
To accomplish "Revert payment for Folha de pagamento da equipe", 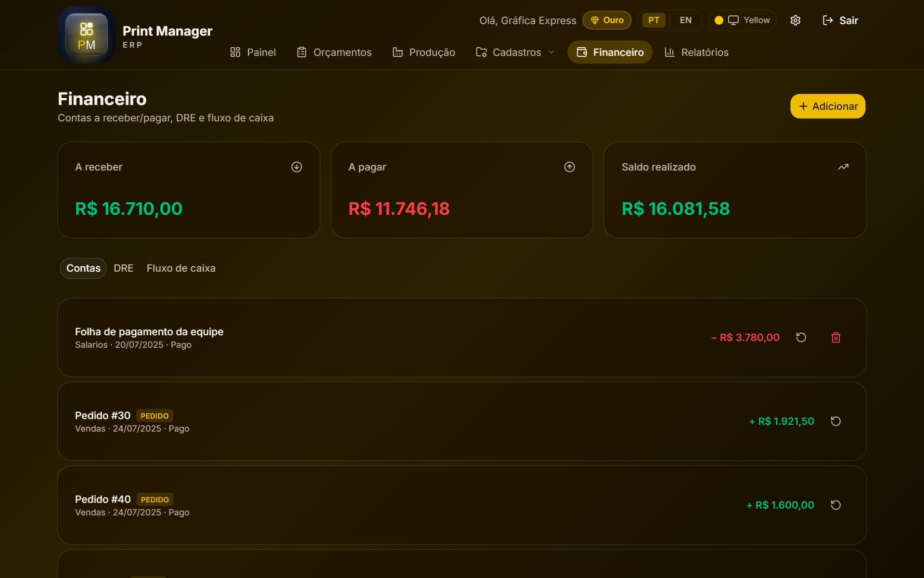I will [x=801, y=337].
